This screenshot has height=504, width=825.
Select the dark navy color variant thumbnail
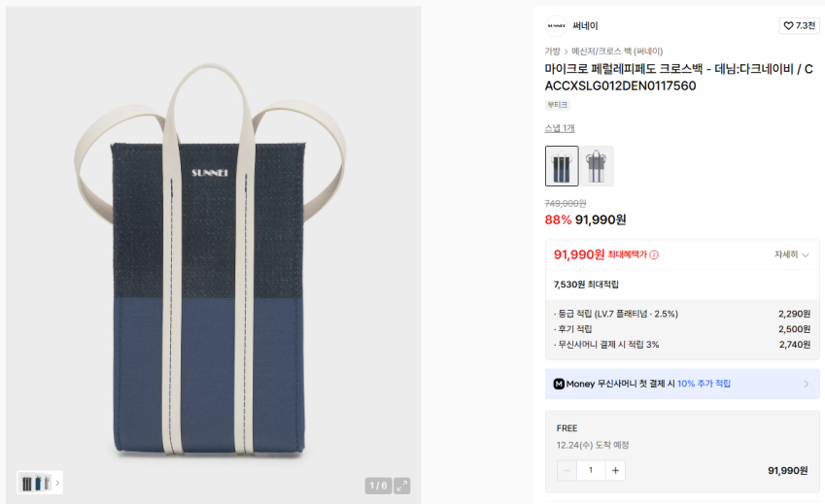click(562, 166)
